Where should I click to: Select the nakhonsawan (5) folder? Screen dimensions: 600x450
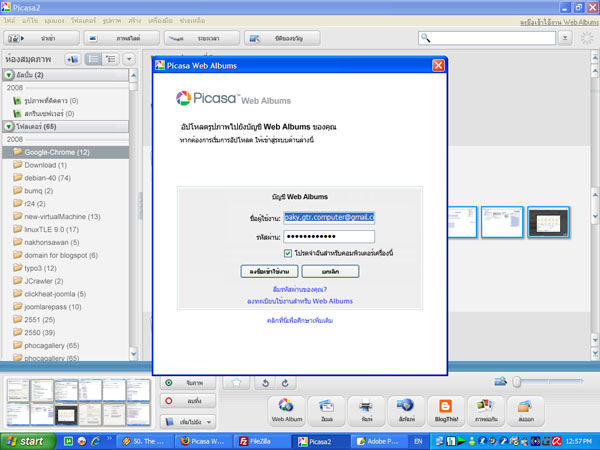click(x=65, y=243)
